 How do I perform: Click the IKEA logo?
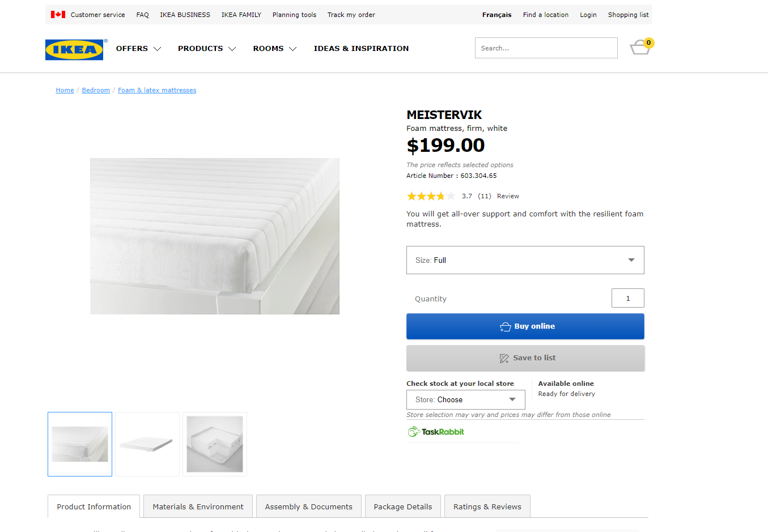click(74, 50)
